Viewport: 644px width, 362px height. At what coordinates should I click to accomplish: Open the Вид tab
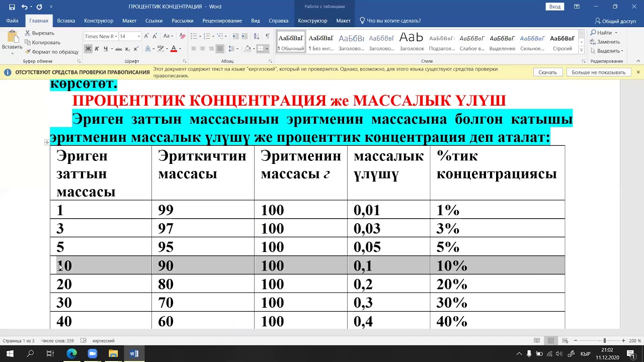pyautogui.click(x=256, y=21)
